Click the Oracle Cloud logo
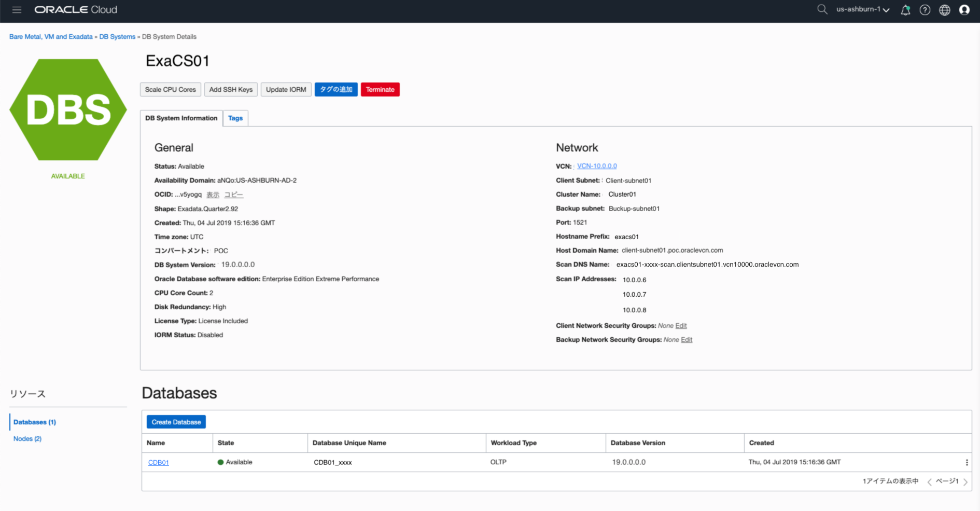 tap(76, 10)
